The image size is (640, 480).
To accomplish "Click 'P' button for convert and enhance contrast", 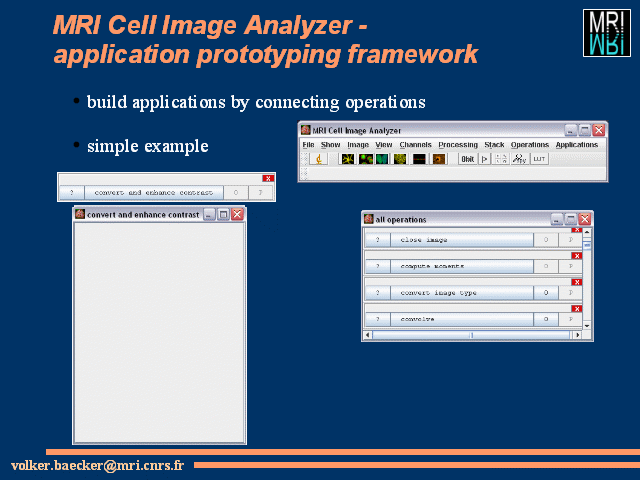I will 261,192.
